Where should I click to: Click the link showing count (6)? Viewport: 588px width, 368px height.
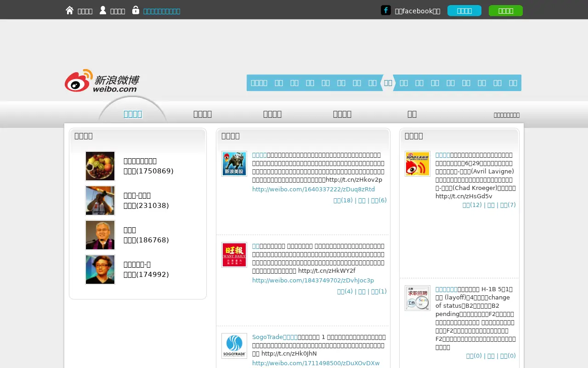(x=379, y=201)
